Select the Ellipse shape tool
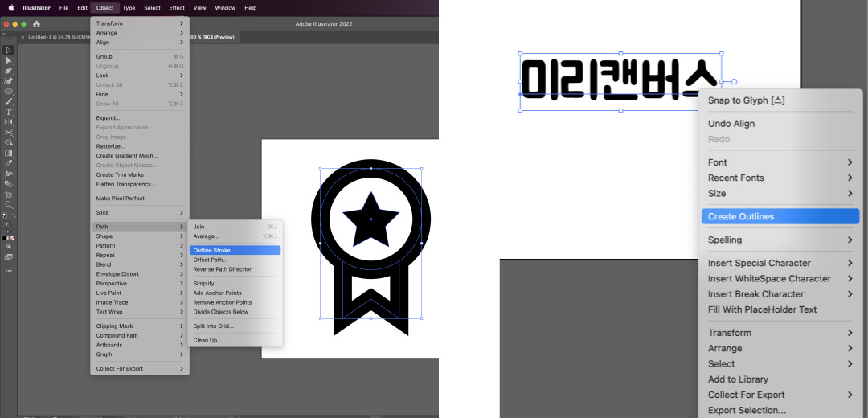This screenshot has width=868, height=418. pos(8,92)
